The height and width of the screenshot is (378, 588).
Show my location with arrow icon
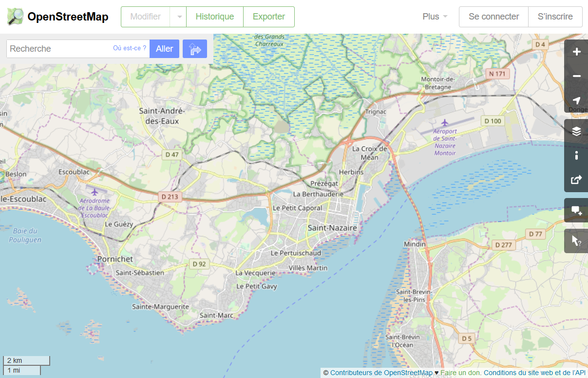(577, 100)
